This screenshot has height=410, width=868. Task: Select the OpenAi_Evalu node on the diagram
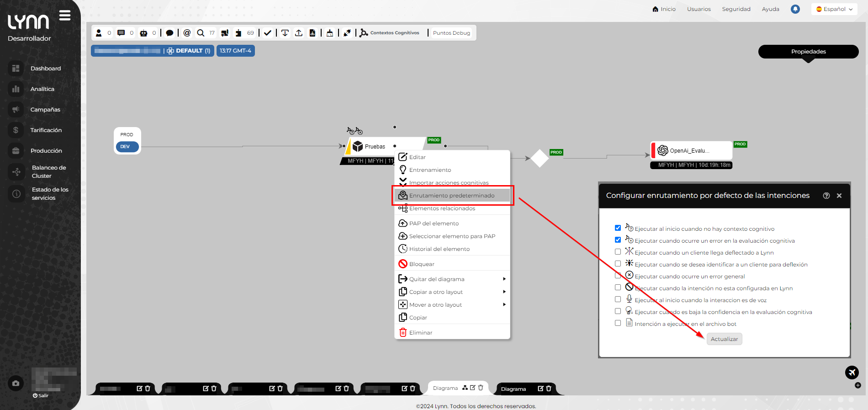click(689, 151)
